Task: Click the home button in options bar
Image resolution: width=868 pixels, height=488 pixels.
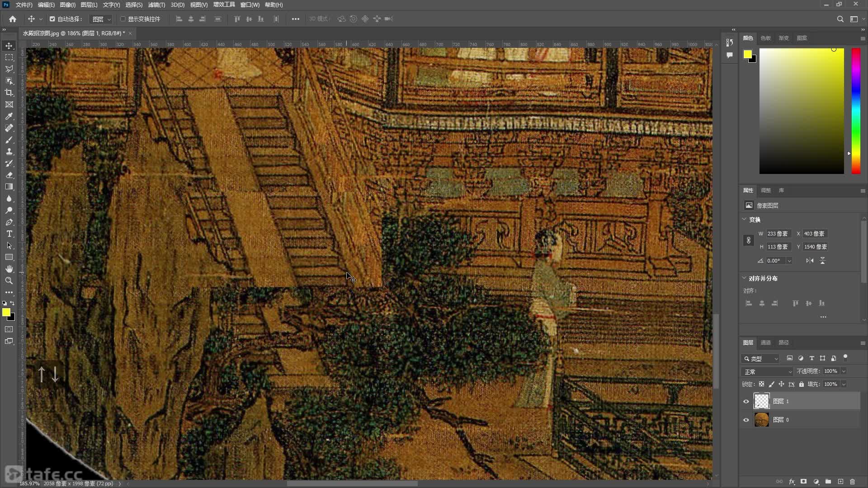Action: pos(13,19)
